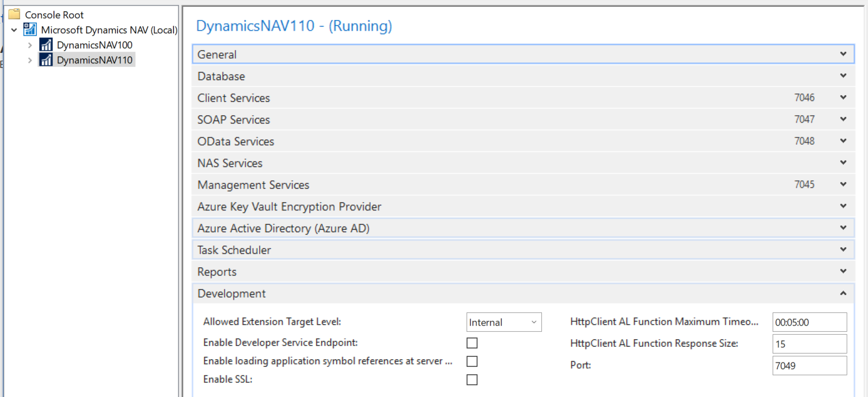Click the OData Services header label
Image resolution: width=868 pixels, height=397 pixels.
pyautogui.click(x=236, y=141)
